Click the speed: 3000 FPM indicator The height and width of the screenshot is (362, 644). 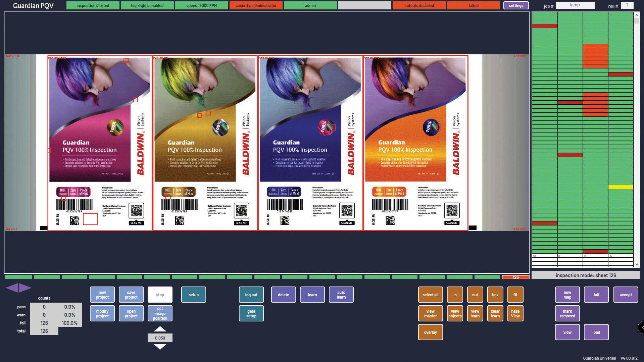(x=202, y=5)
